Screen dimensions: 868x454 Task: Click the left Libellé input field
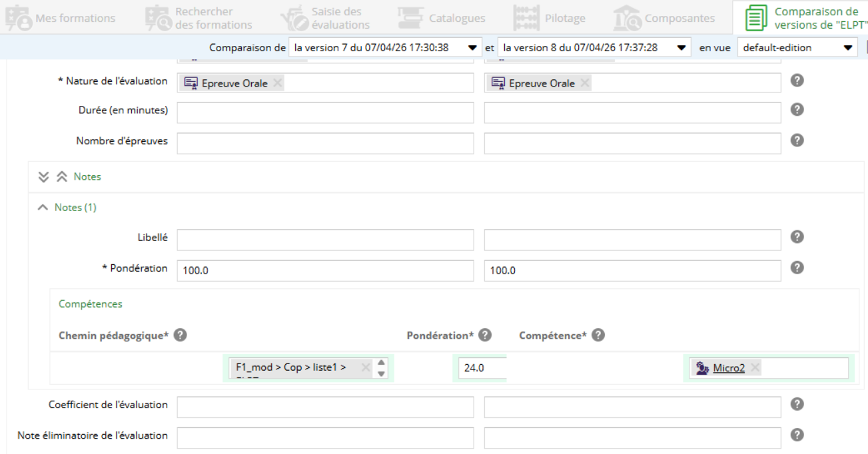[x=325, y=240]
